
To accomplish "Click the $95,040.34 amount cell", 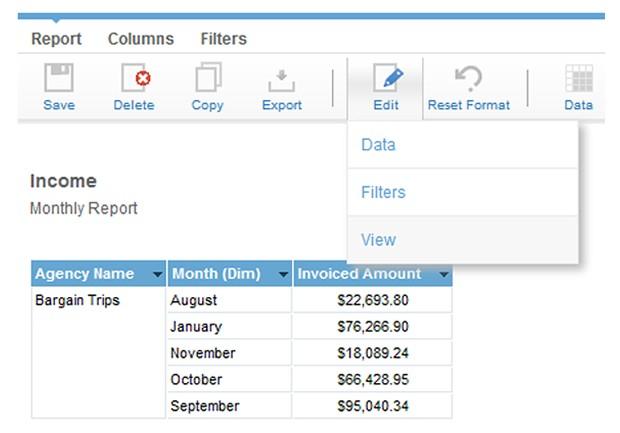I will (x=372, y=406).
